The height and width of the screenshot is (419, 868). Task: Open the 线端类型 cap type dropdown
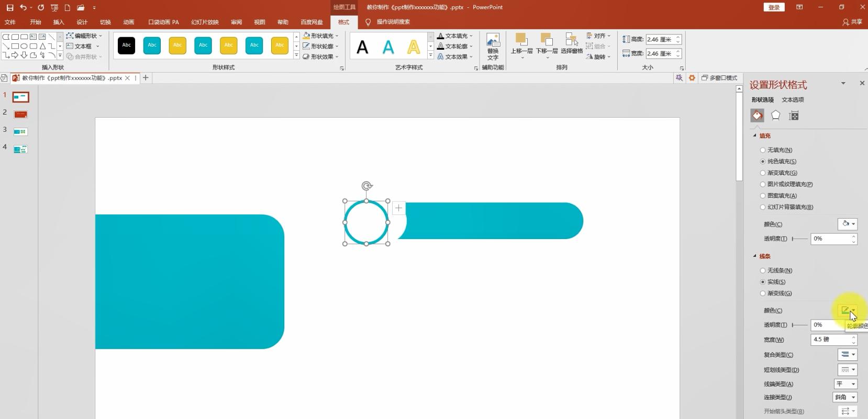tap(845, 384)
